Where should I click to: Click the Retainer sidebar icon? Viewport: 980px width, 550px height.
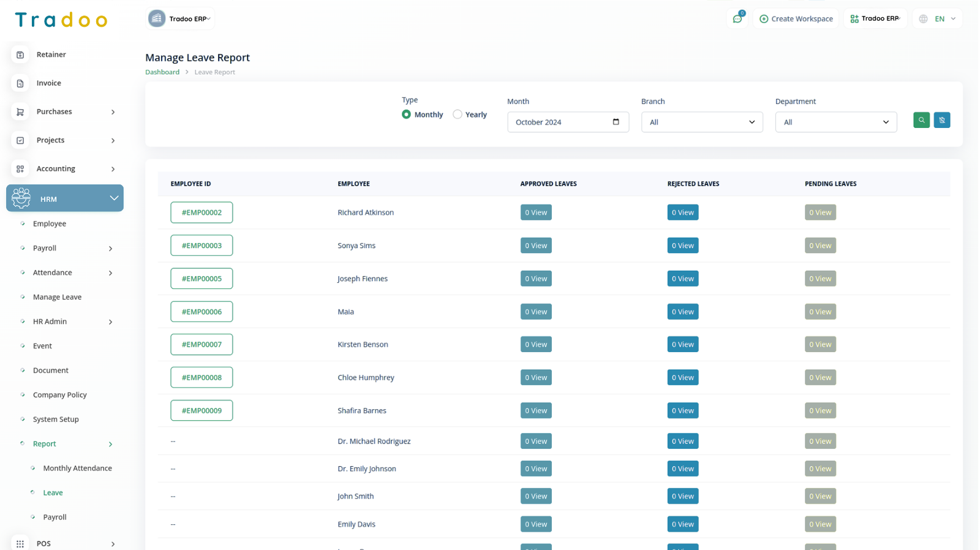click(20, 55)
